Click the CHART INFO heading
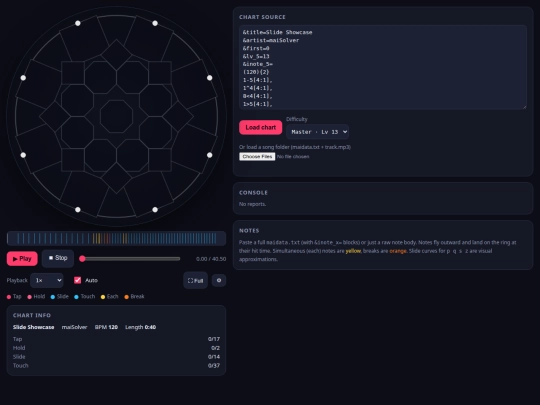Viewport: 540px width, 405px height. pos(32,315)
